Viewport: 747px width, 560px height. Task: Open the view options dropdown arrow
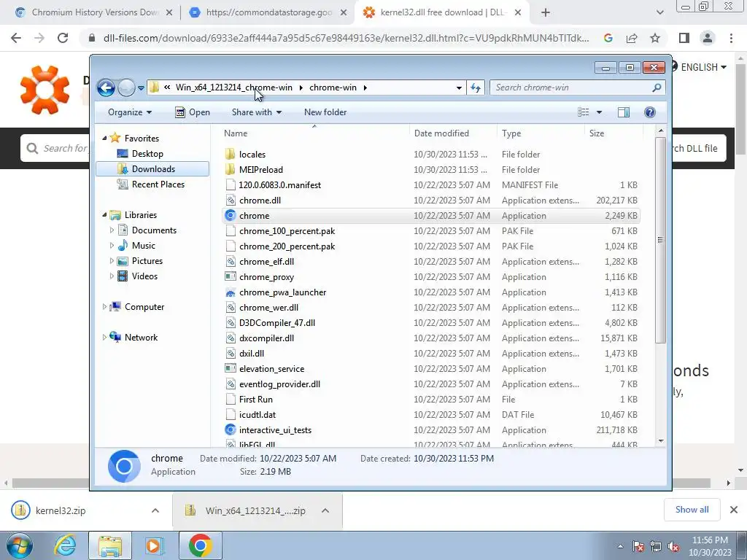tap(600, 112)
